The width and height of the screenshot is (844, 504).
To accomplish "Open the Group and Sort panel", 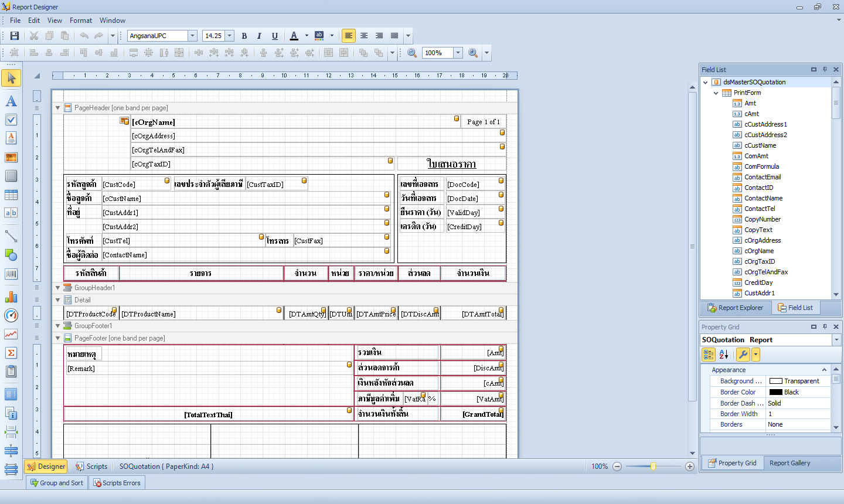I will pos(57,483).
